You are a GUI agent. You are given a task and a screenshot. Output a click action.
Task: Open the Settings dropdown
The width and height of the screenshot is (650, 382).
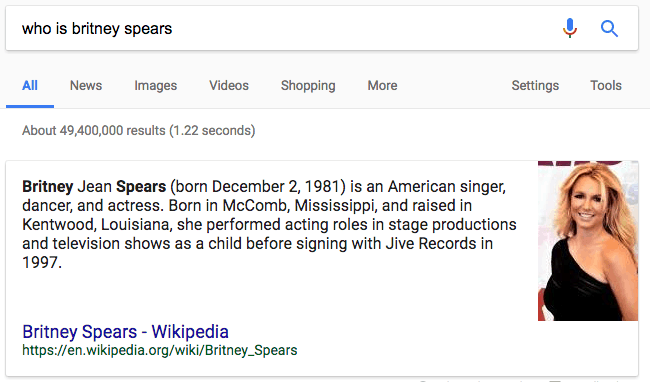(535, 85)
